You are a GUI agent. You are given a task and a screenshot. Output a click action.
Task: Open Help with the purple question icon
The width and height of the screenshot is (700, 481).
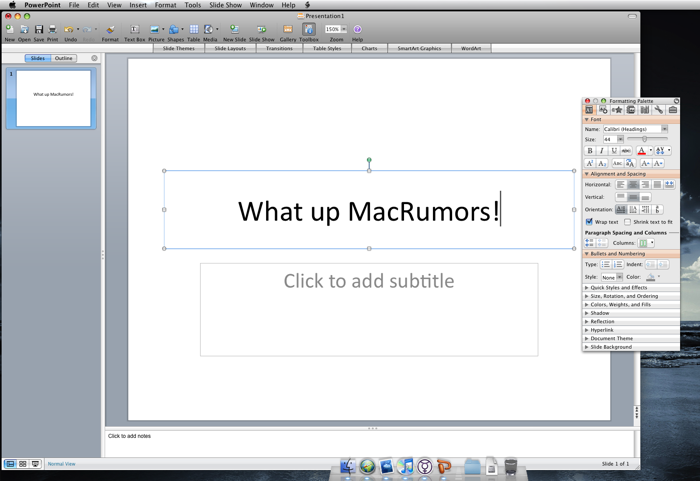click(358, 29)
